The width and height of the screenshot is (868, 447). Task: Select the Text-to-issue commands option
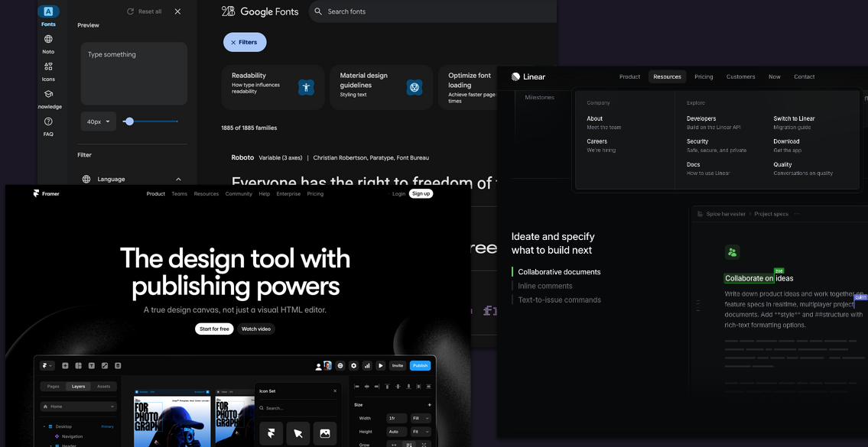coord(559,300)
